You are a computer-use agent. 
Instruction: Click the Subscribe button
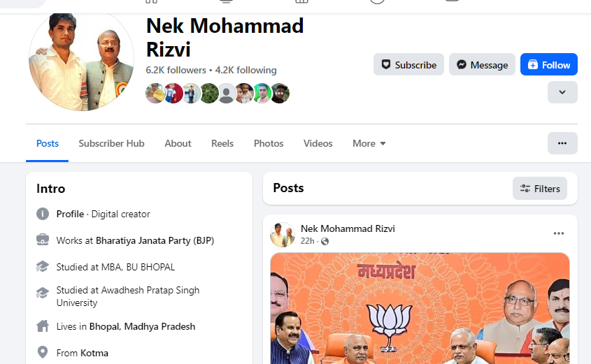408,64
